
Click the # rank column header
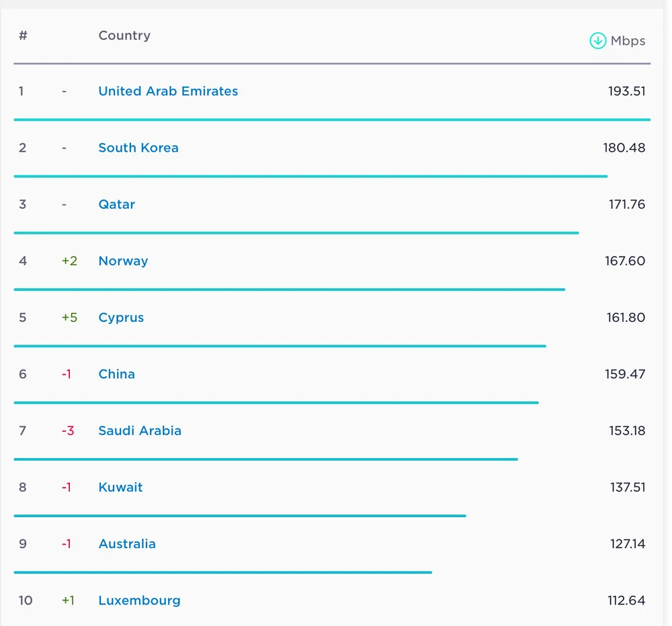pos(23,36)
